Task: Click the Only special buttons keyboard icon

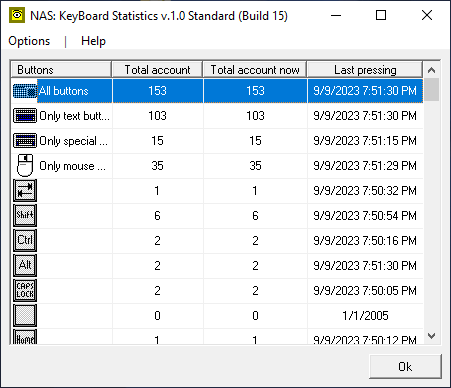Action: [x=25, y=141]
